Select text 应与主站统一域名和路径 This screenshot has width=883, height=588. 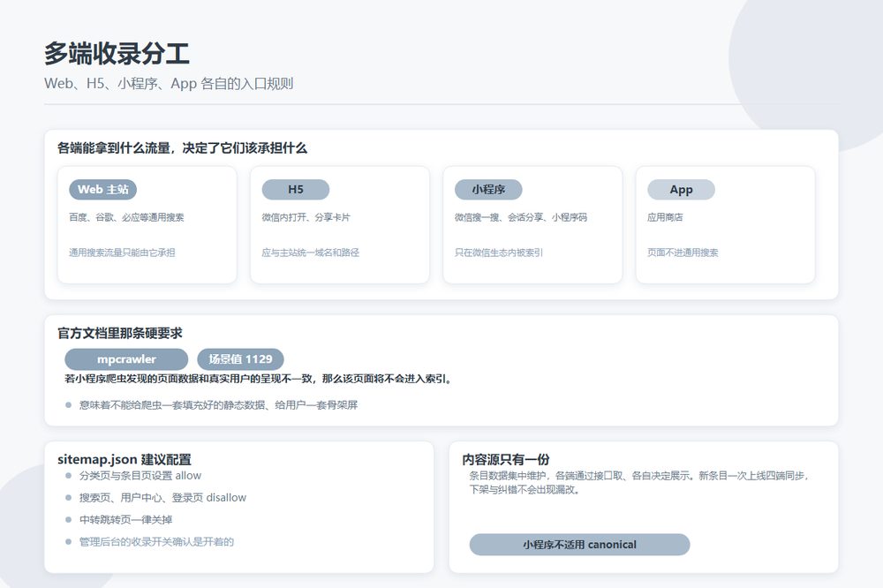click(310, 253)
